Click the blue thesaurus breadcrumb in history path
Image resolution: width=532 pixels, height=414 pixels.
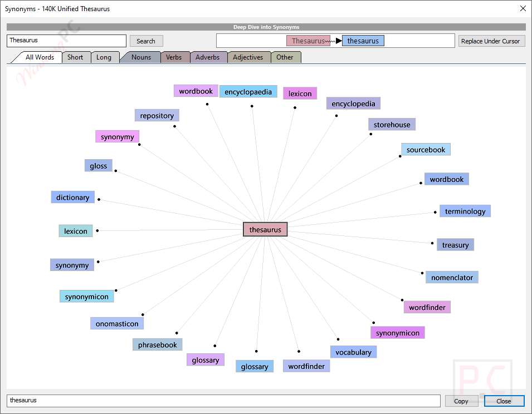click(x=363, y=41)
